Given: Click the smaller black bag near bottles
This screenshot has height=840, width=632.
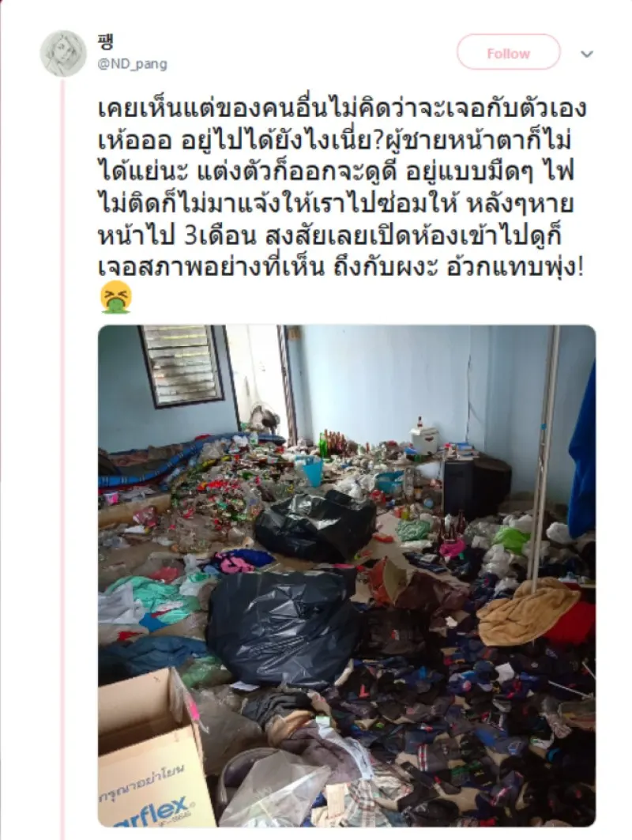Looking at the screenshot, I should pos(316,525).
